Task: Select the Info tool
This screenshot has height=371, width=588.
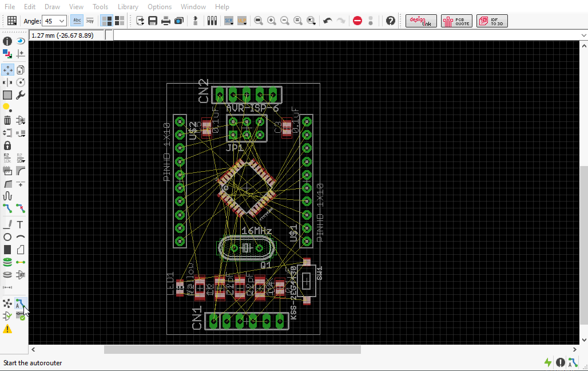Action: [7, 41]
